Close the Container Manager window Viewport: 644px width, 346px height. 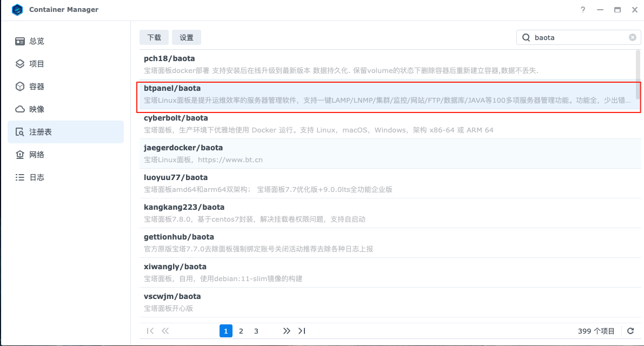click(x=635, y=9)
